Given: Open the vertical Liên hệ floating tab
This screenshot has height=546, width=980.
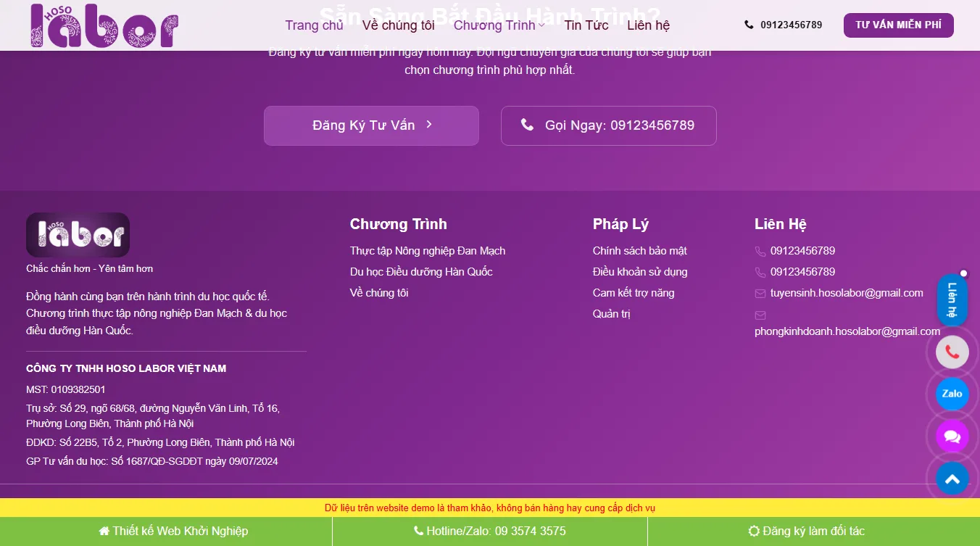Looking at the screenshot, I should pos(952,300).
